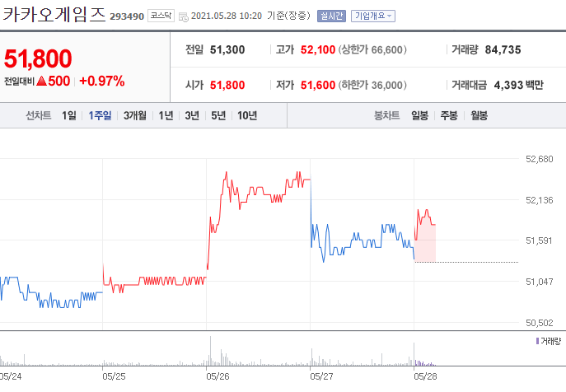Show the 5년 chart range
Image resolution: width=566 pixels, height=392 pixels.
tap(218, 115)
